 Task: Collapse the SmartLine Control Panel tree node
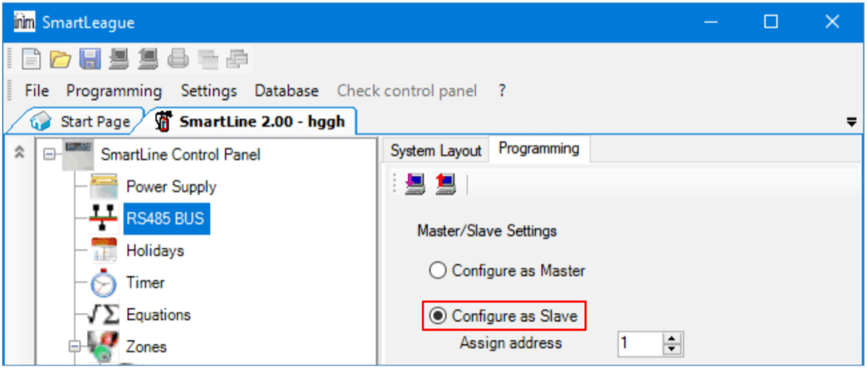(x=48, y=154)
